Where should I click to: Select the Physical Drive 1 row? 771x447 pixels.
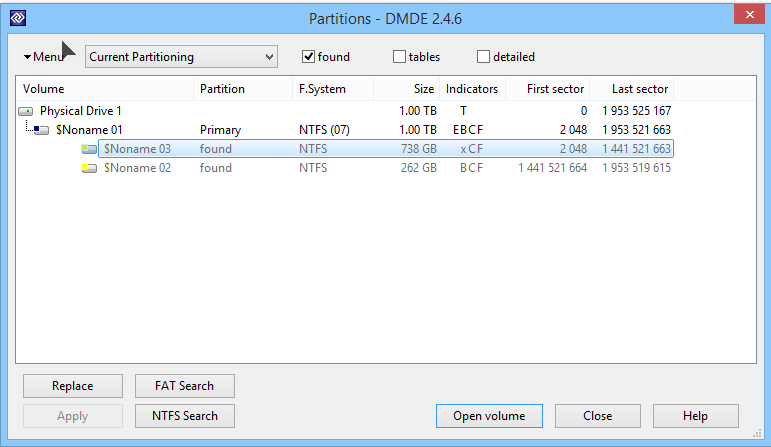point(345,111)
